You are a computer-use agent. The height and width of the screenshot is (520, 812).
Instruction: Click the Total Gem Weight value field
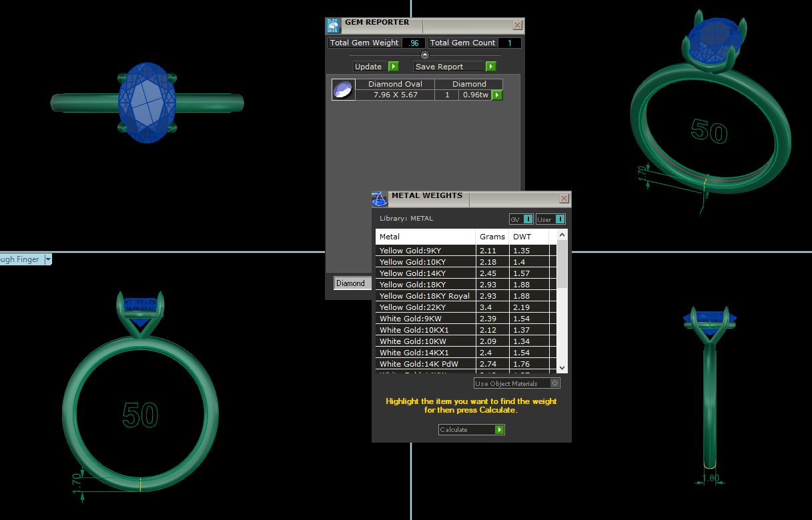[413, 43]
